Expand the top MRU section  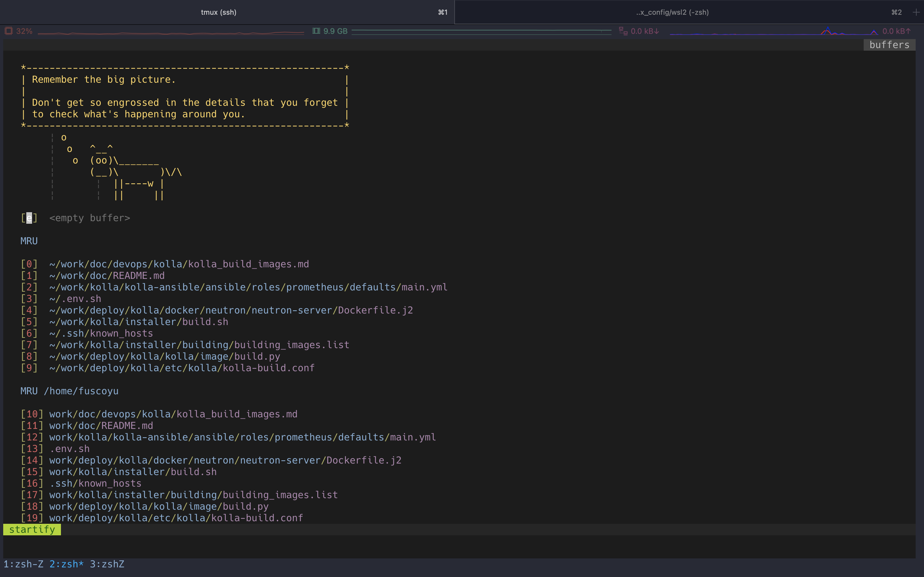(x=29, y=240)
